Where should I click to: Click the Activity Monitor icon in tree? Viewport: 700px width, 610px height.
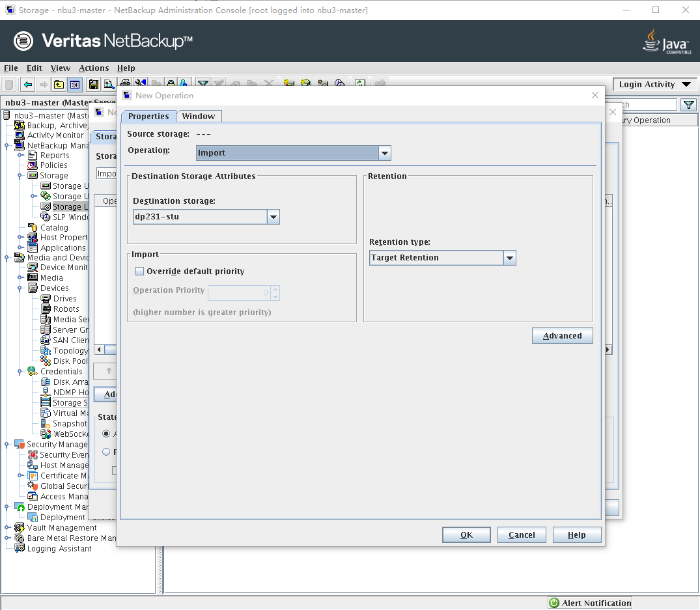(x=20, y=135)
